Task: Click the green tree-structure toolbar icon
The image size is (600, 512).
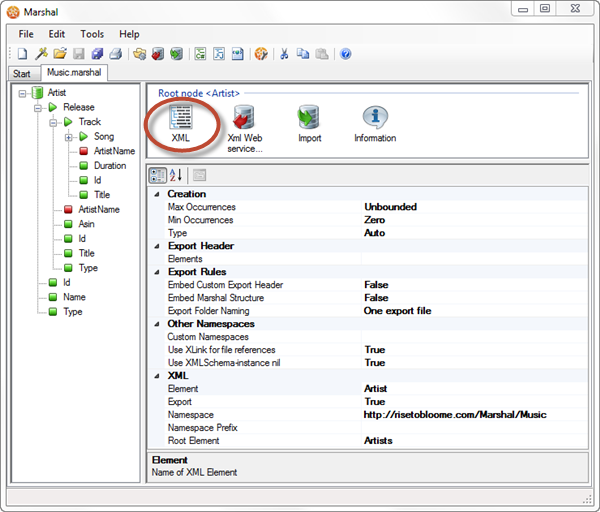Action: (x=200, y=54)
